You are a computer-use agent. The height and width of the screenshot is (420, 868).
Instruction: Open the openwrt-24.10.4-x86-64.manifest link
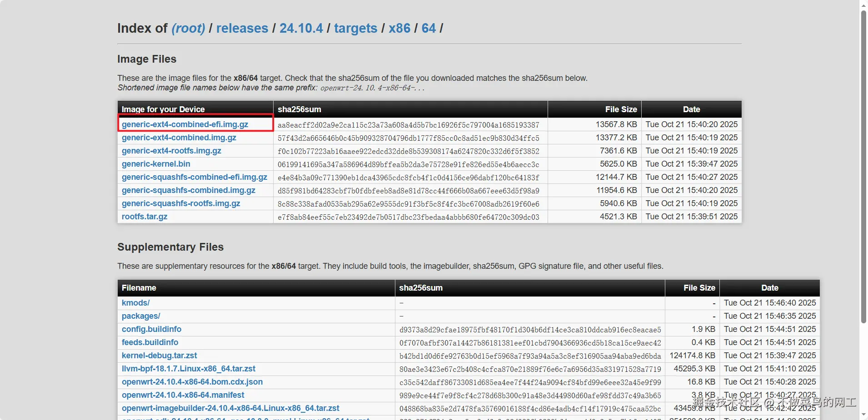click(x=183, y=395)
